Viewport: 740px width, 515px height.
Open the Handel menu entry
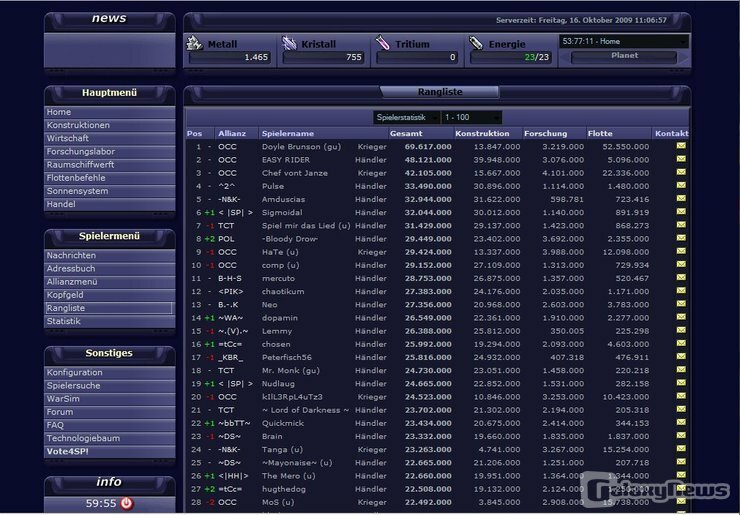pyautogui.click(x=109, y=204)
